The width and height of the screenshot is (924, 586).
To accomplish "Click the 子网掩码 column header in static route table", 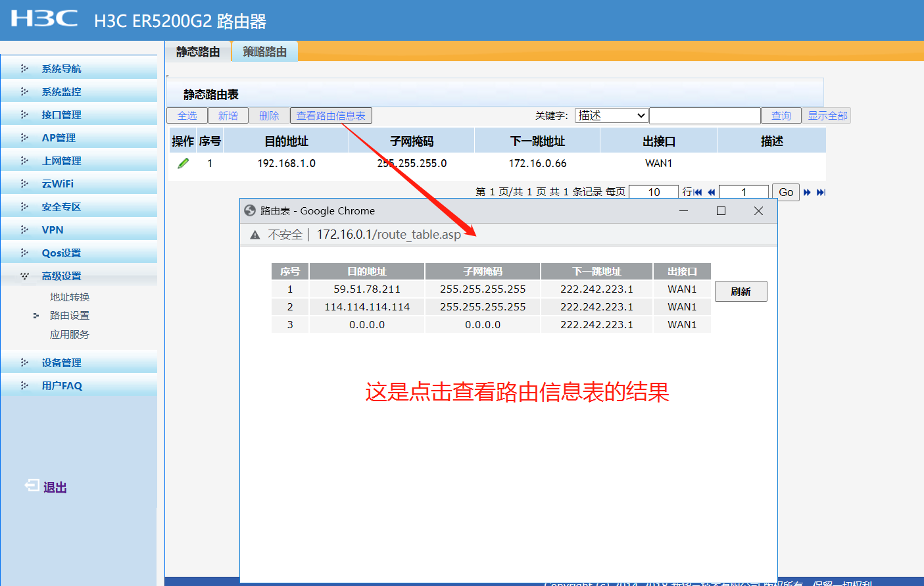I will (x=412, y=141).
